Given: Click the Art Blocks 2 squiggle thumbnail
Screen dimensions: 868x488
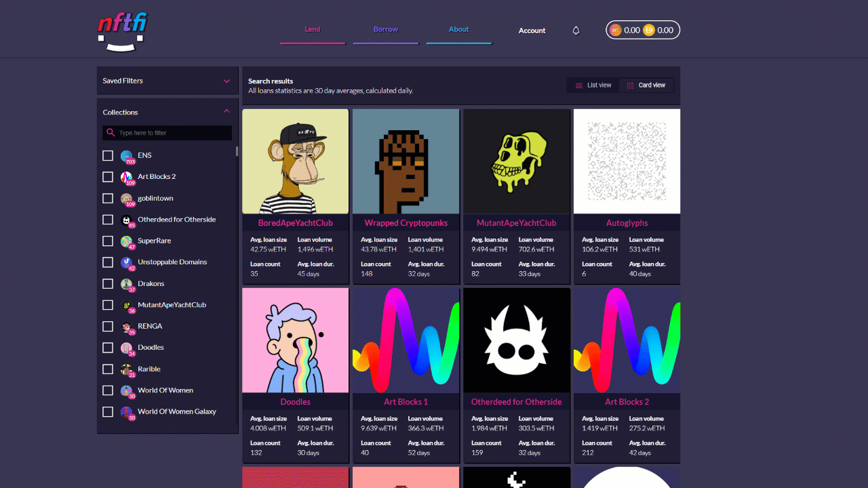Looking at the screenshot, I should tap(627, 340).
